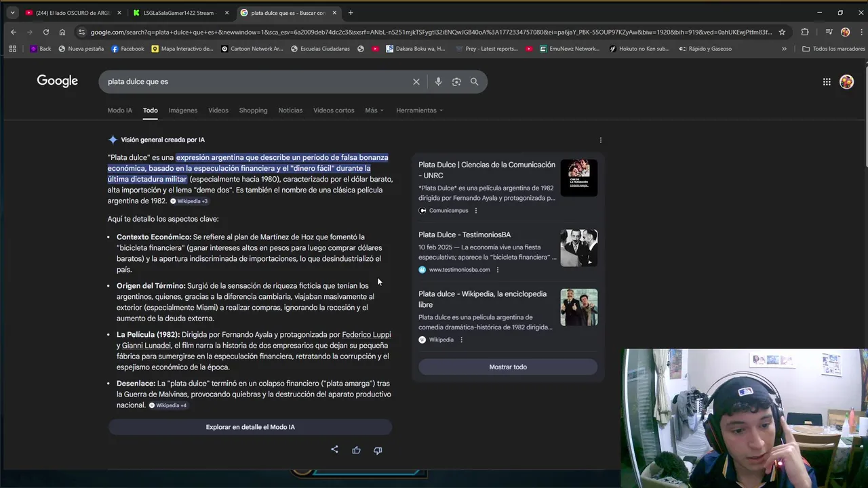Open Google Lens image search icon

click(456, 81)
